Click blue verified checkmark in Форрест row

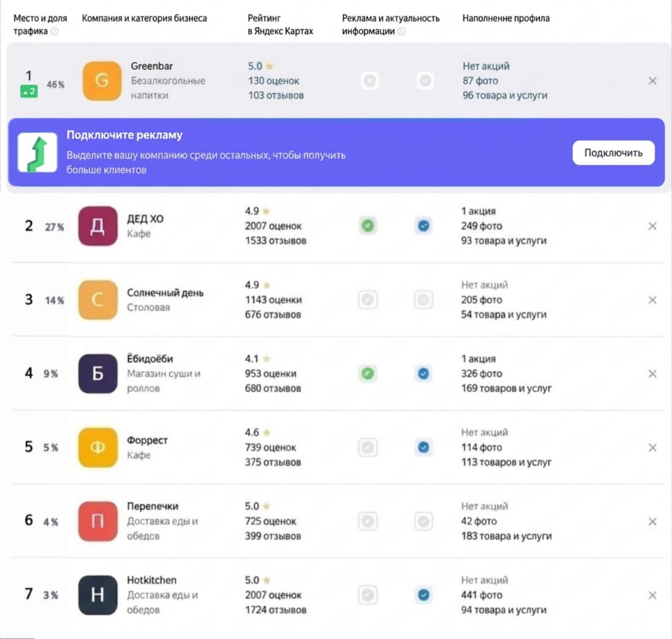pyautogui.click(x=423, y=447)
